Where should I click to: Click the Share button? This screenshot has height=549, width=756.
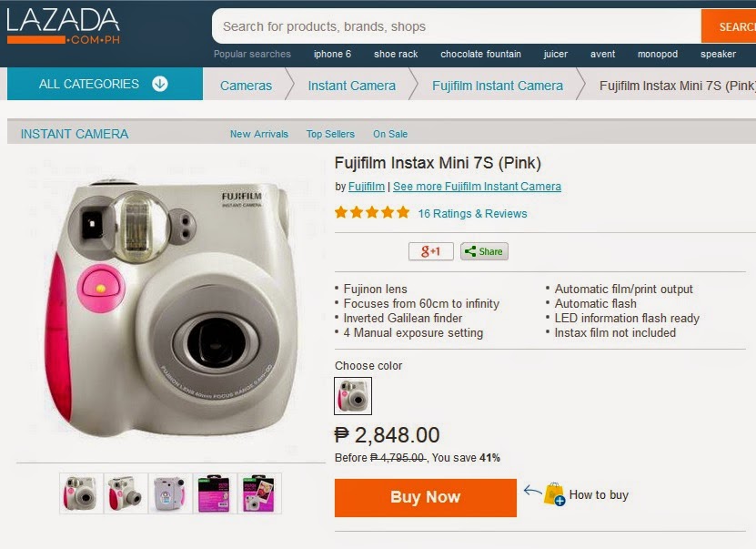484,251
